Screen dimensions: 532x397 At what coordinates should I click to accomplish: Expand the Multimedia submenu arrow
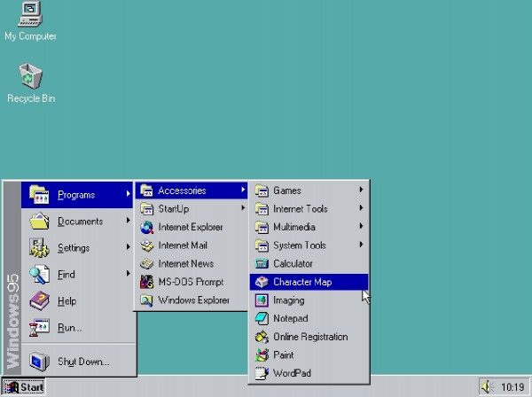(x=362, y=226)
